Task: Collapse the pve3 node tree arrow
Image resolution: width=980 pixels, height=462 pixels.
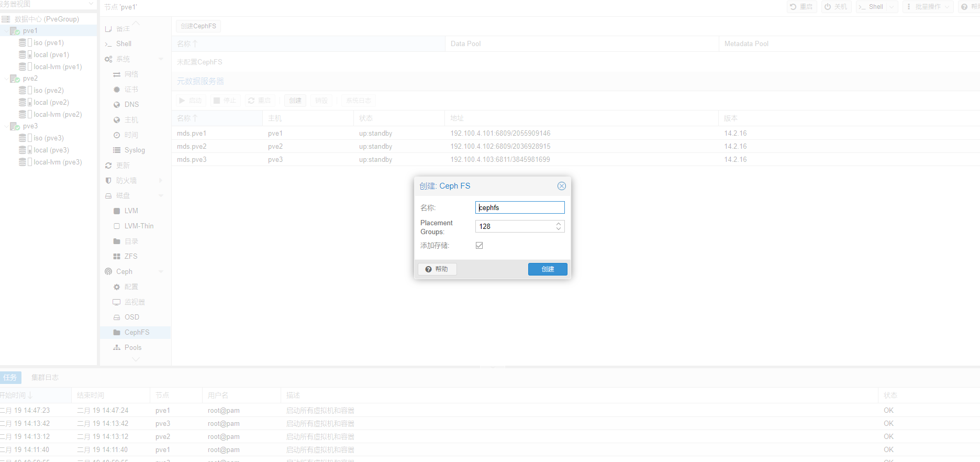Action: 6,126
